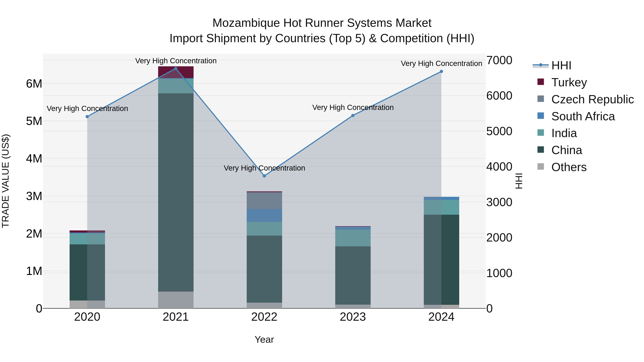Click the China segment of the 2023 bar
The image size is (644, 362).
[x=353, y=275]
